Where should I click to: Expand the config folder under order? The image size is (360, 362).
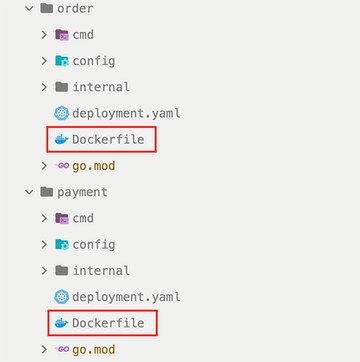44,61
